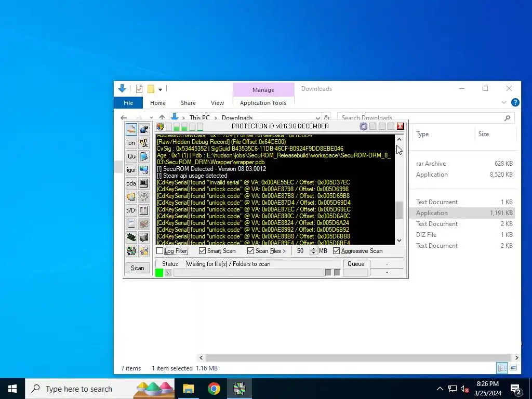The width and height of the screenshot is (532, 399).
Task: Open the Share ribbon tab
Action: 188,103
